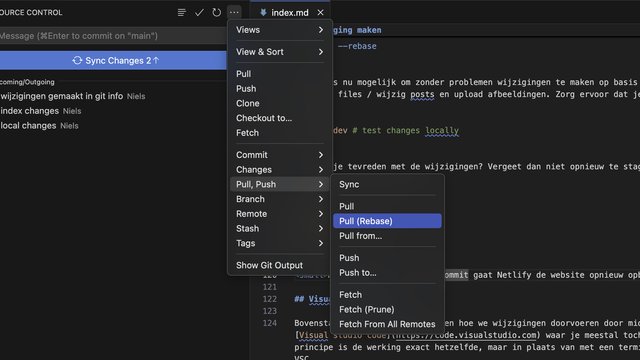Click the word 'locally' in the editor

442,131
